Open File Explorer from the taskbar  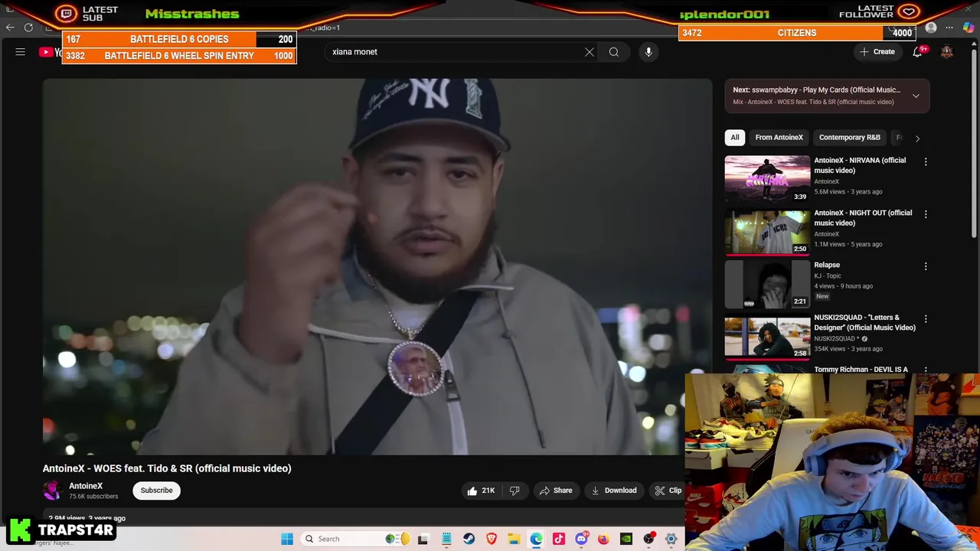pos(514,539)
